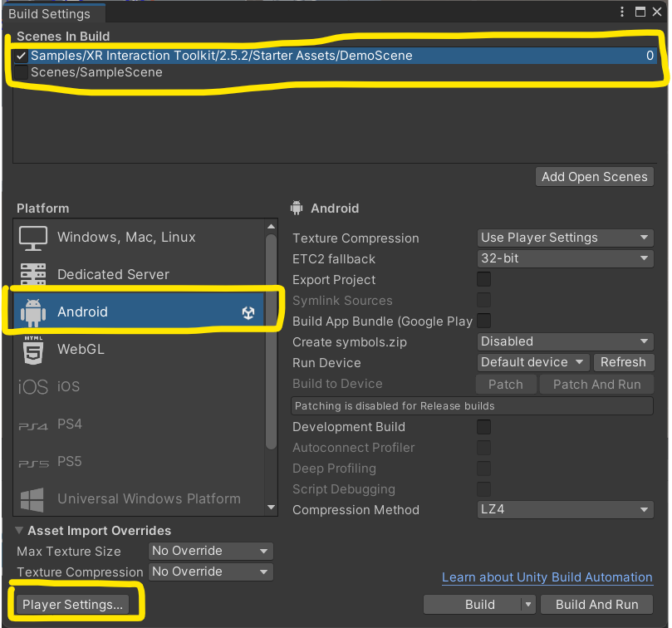Maximize the Build Settings window
Viewport: 672px width, 628px height.
click(640, 12)
